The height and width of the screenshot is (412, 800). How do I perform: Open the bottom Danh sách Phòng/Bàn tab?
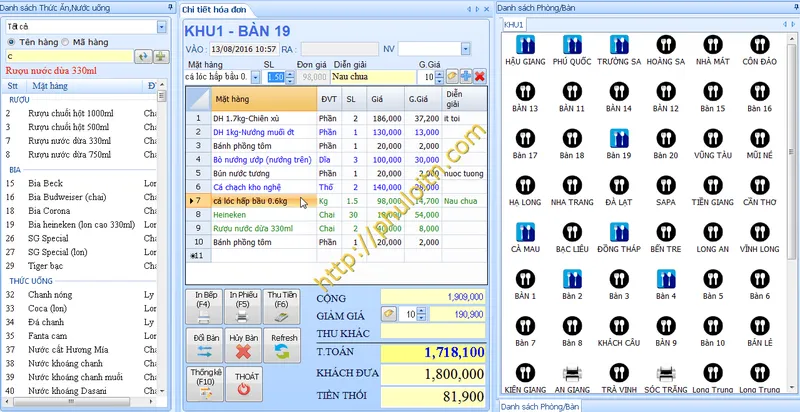point(540,406)
